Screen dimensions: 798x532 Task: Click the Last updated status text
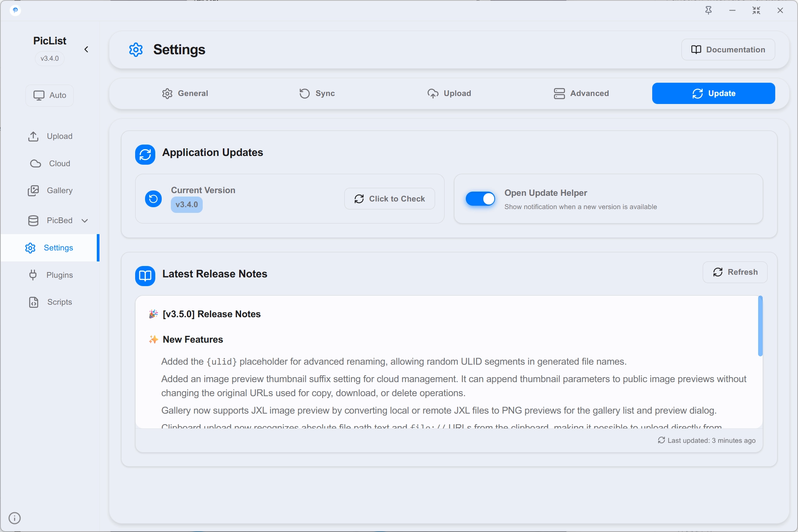pyautogui.click(x=711, y=441)
